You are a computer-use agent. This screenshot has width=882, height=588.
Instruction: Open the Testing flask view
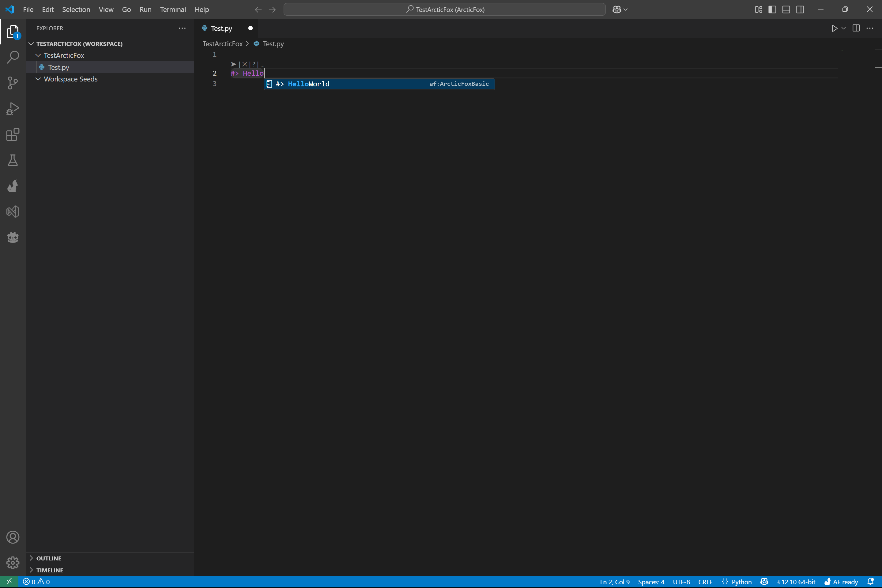tap(13, 160)
